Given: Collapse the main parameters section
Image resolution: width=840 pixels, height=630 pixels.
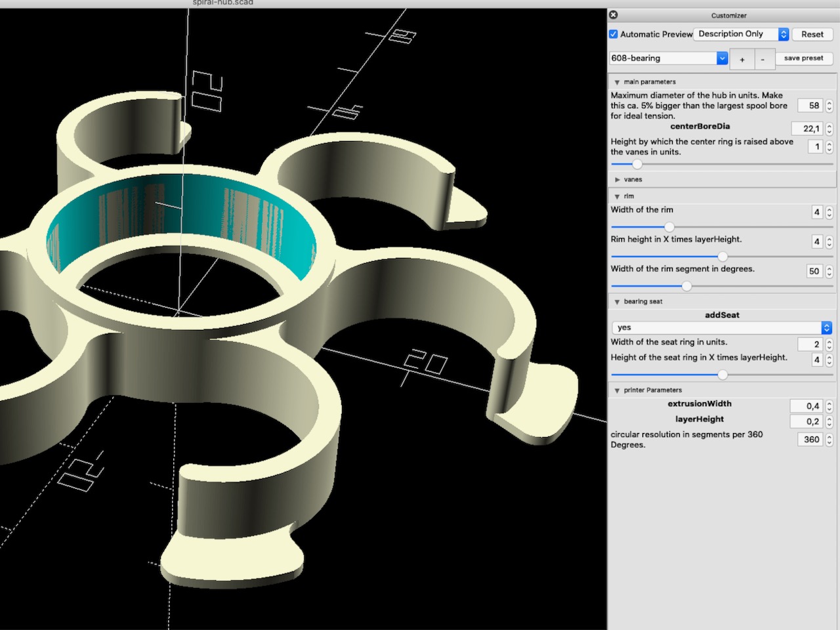Looking at the screenshot, I should pyautogui.click(x=617, y=83).
